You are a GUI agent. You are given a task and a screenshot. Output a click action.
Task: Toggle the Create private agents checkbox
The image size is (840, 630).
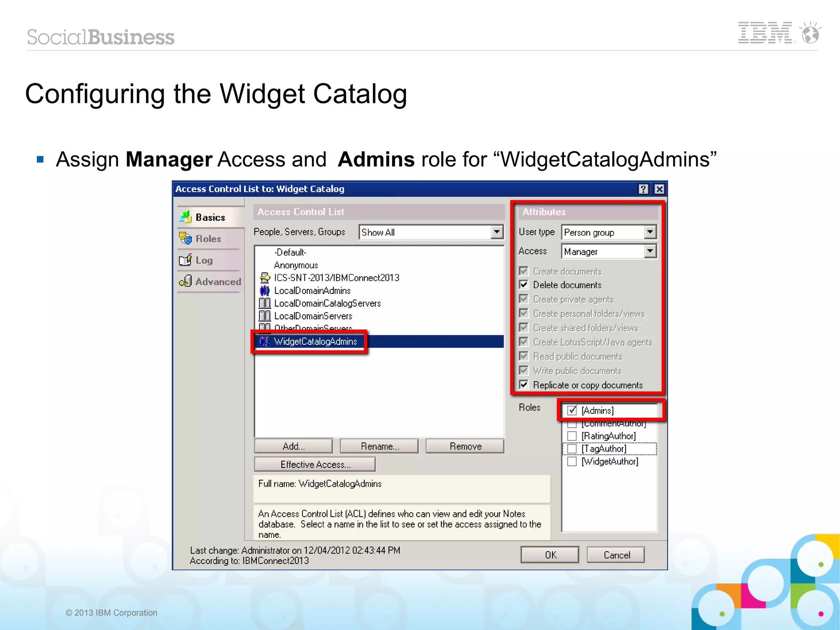(x=524, y=299)
